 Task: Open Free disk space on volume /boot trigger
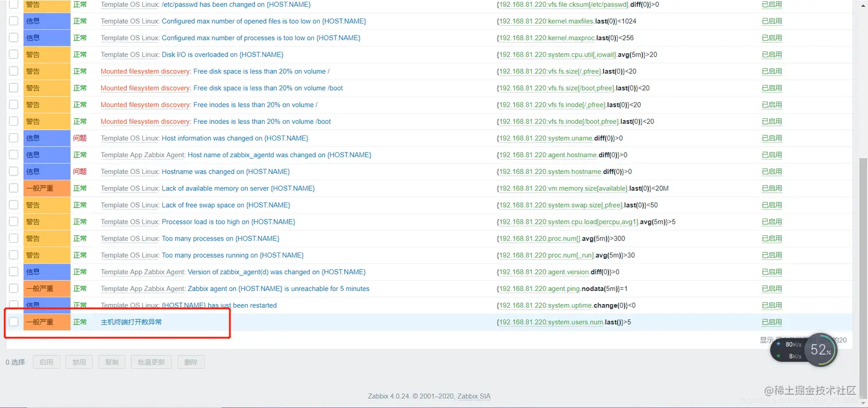tap(268, 88)
